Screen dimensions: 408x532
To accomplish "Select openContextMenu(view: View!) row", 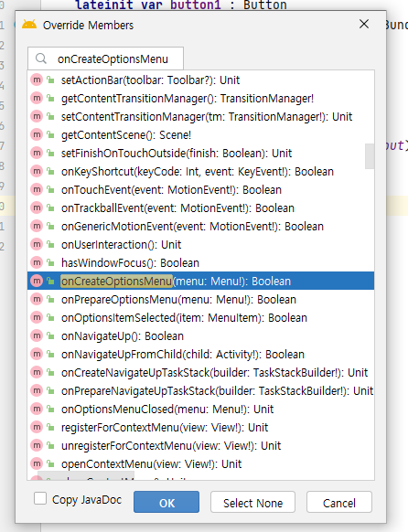I will pos(200,464).
